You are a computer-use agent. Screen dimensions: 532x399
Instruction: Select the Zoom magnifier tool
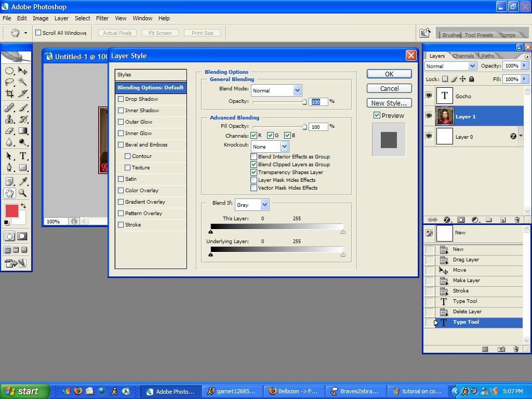click(23, 193)
